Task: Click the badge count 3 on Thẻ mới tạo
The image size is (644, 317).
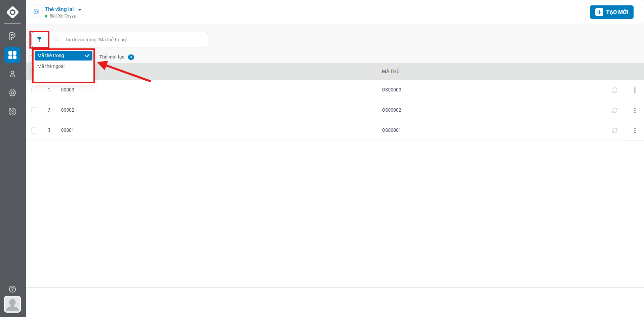Action: 131,57
